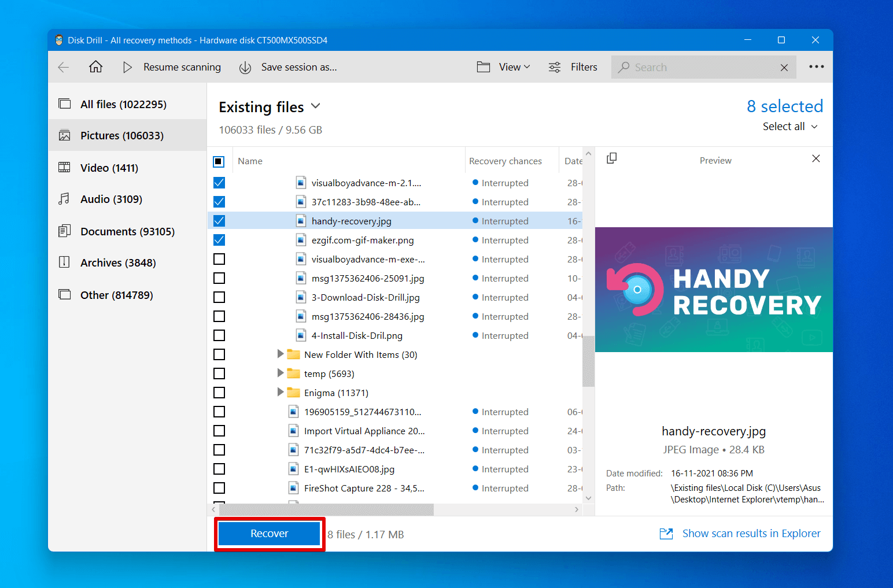
Task: Select Video (1411) category
Action: tap(127, 168)
